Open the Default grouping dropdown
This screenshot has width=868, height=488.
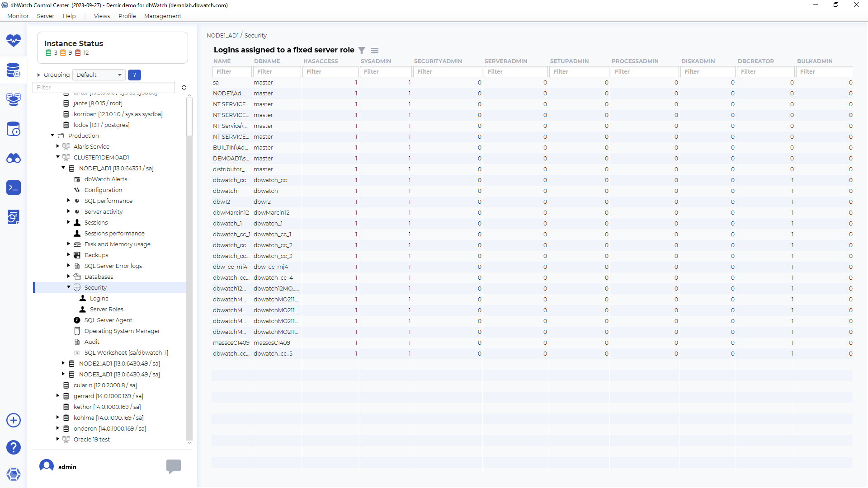coord(99,75)
